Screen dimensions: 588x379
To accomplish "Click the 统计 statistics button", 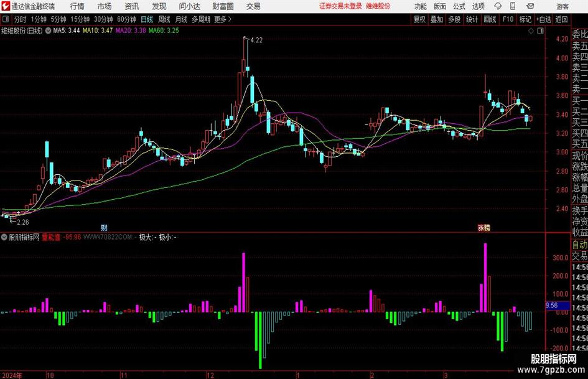I will tap(472, 19).
